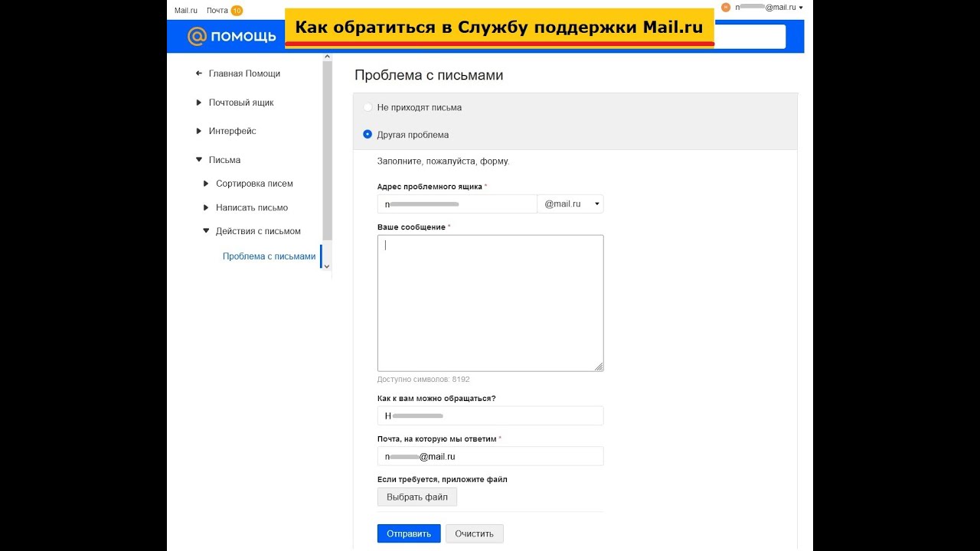Collapse the Действия с письмом subsection
This screenshot has width=980, height=551.
206,231
